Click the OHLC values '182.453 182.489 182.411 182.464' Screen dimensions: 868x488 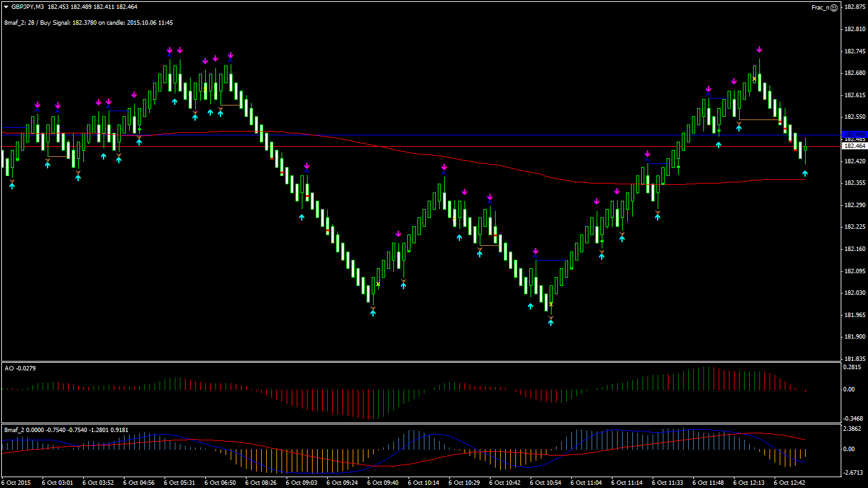click(93, 7)
